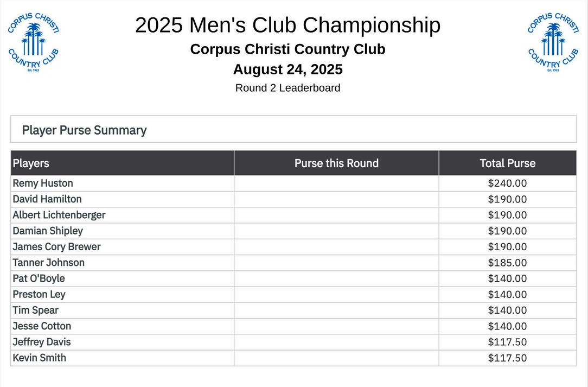Select player Tim Spear
The image size is (588, 387).
point(36,310)
